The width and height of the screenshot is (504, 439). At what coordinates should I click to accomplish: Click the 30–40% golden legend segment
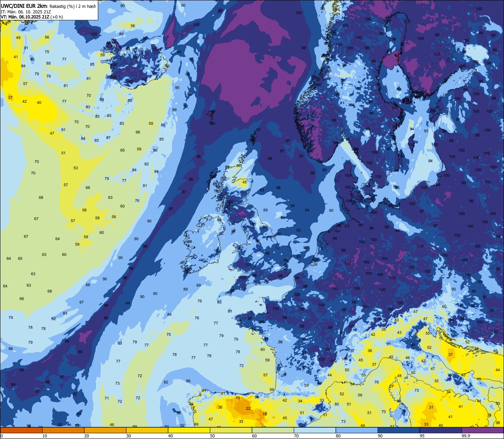(x=147, y=430)
